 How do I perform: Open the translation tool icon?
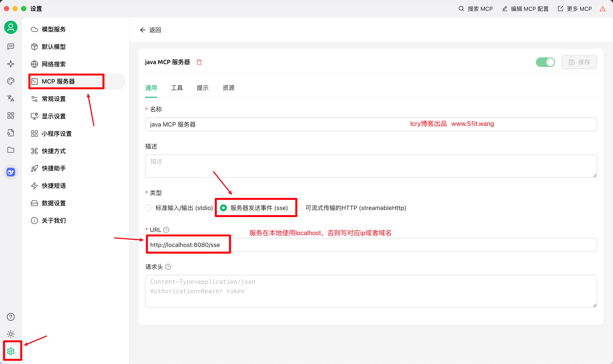pos(11,98)
